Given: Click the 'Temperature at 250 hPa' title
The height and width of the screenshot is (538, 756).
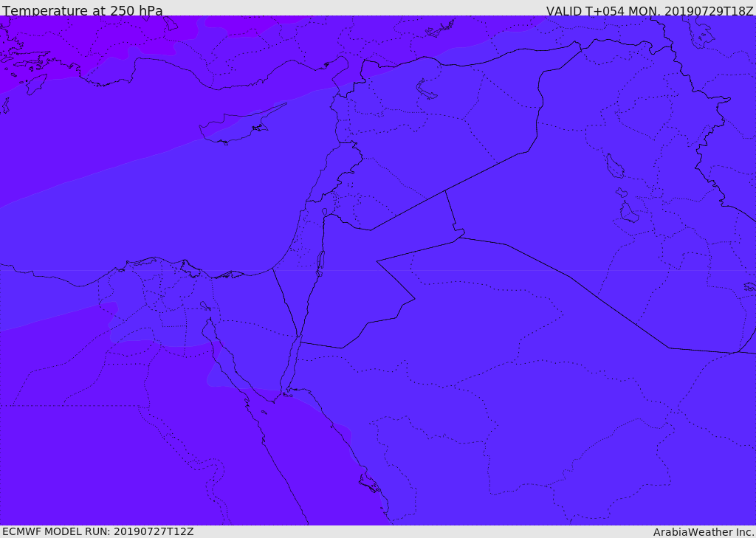Looking at the screenshot, I should pyautogui.click(x=83, y=10).
